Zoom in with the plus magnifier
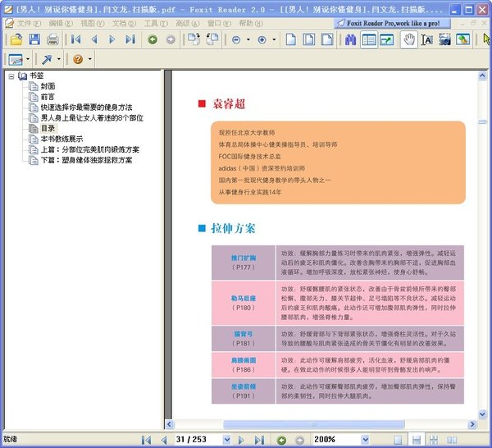Viewport: 492px width, 448px height. point(262,40)
